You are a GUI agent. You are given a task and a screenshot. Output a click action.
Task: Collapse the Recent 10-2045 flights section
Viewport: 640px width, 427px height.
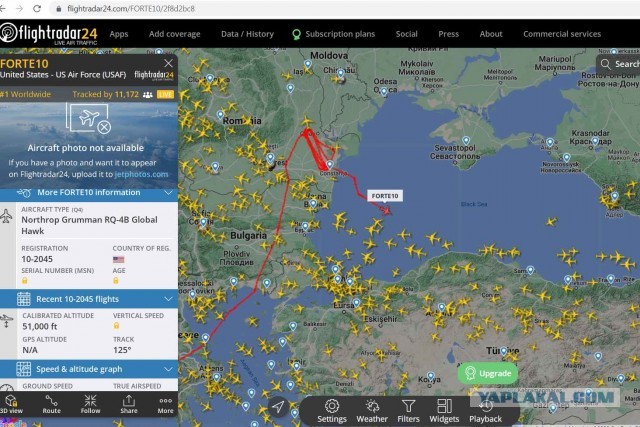click(x=89, y=299)
